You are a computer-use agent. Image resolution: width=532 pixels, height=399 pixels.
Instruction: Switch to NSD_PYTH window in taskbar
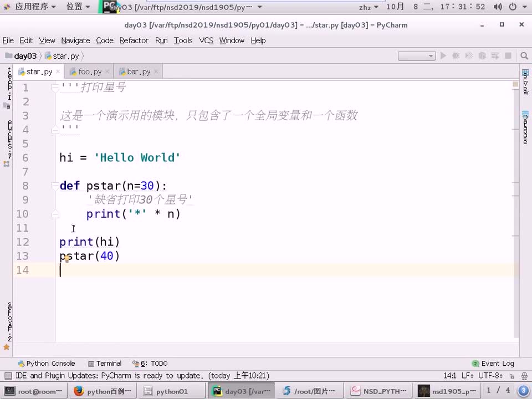pos(378,391)
